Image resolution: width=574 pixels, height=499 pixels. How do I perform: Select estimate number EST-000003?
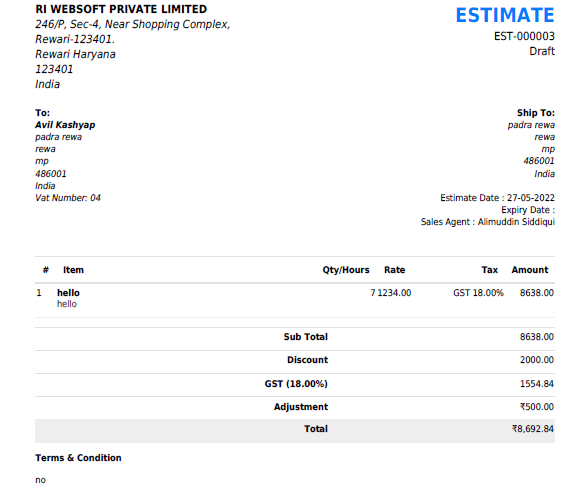[524, 36]
